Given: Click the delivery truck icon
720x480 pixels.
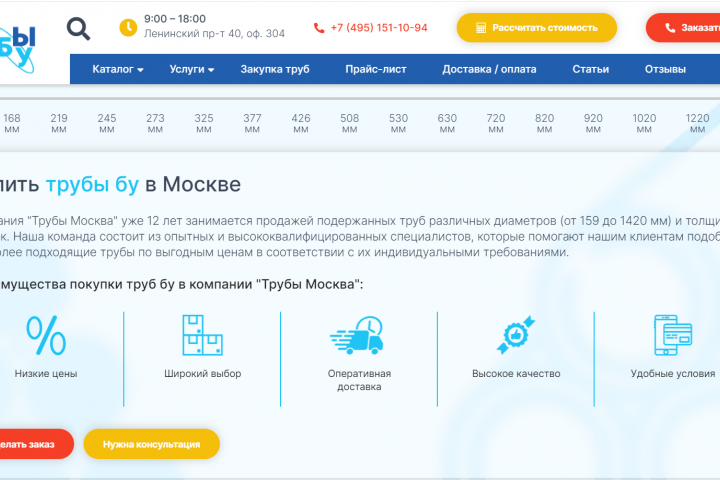Looking at the screenshot, I should [357, 335].
